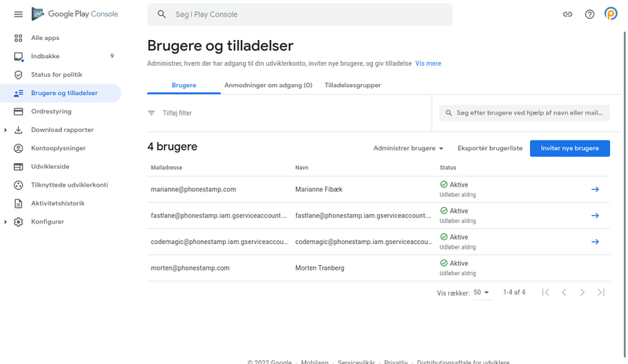Go to next page of users
Image resolution: width=628 pixels, height=364 pixels.
coord(582,293)
